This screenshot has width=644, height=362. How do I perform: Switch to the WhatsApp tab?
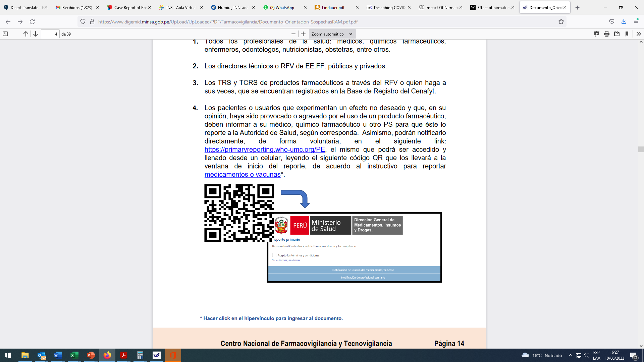(x=285, y=7)
